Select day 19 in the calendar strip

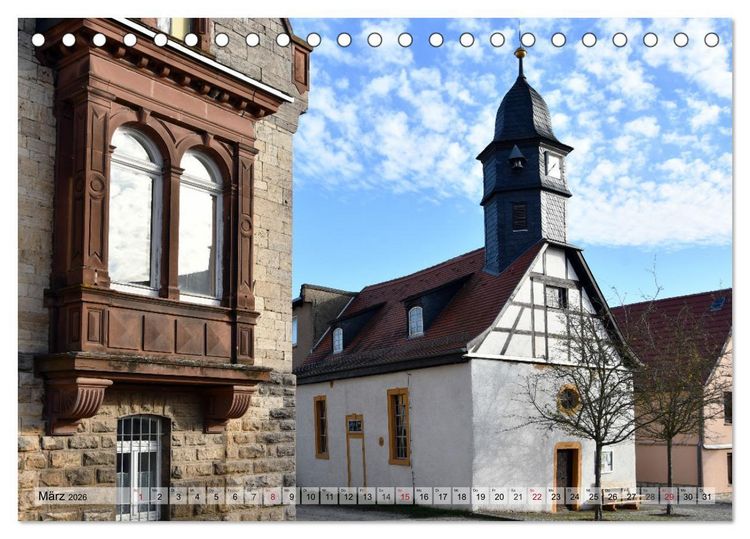click(x=480, y=496)
